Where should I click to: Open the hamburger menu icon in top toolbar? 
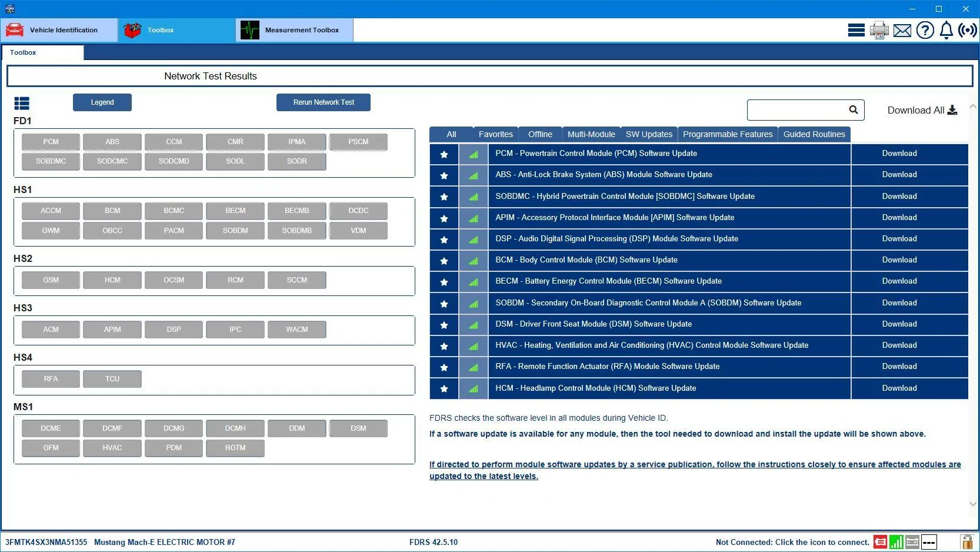point(856,30)
